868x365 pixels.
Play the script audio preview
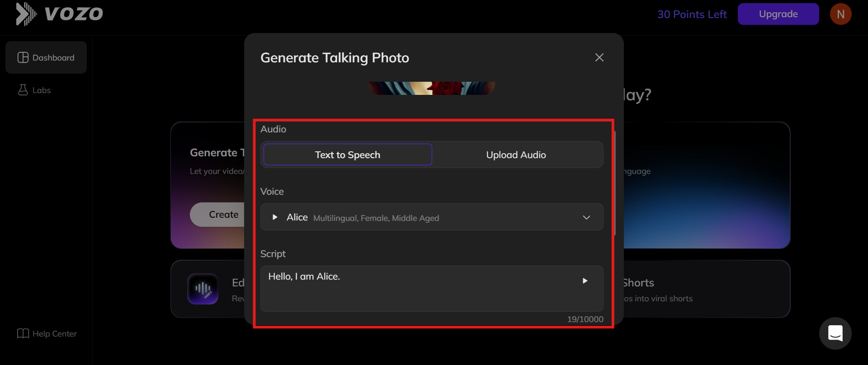pyautogui.click(x=585, y=281)
